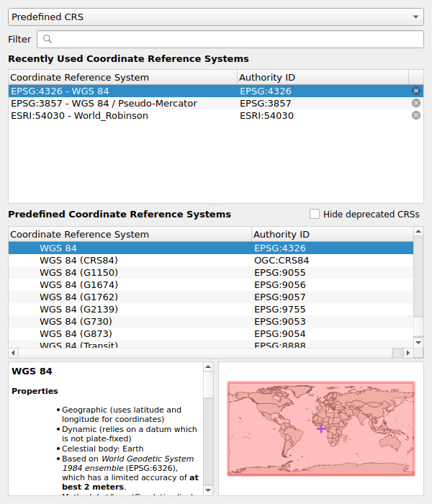Click the magenta crosshair on the map

[321, 428]
